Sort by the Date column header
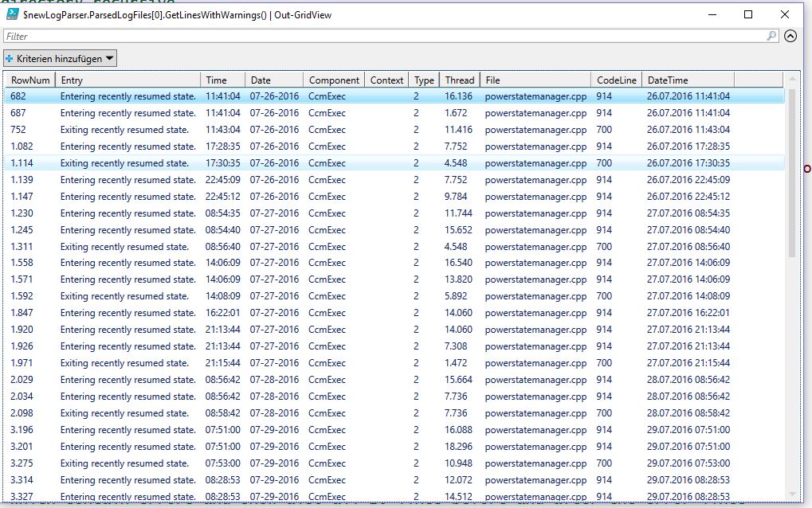 click(x=274, y=80)
